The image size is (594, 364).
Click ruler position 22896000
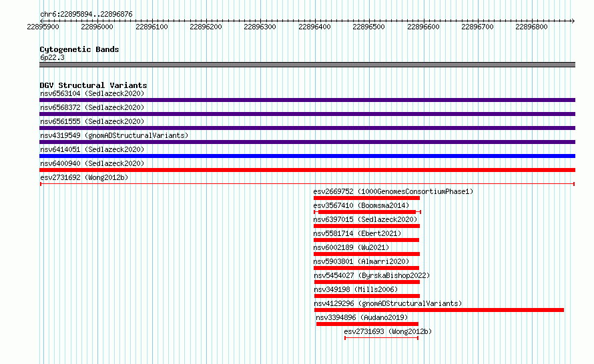[x=97, y=27]
